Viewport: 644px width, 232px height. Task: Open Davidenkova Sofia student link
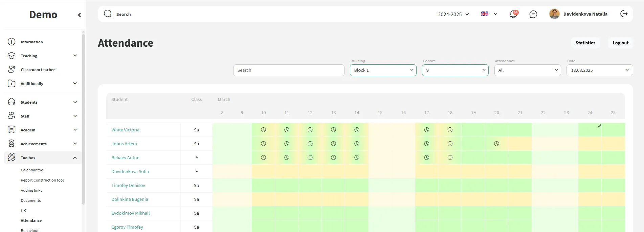point(130,171)
